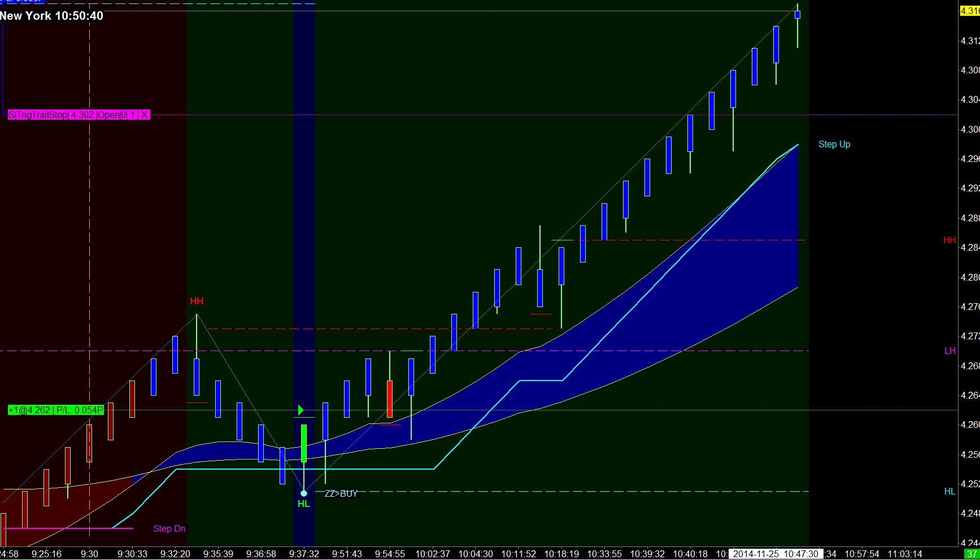Click the 9:51:43 time axis label

click(347, 554)
